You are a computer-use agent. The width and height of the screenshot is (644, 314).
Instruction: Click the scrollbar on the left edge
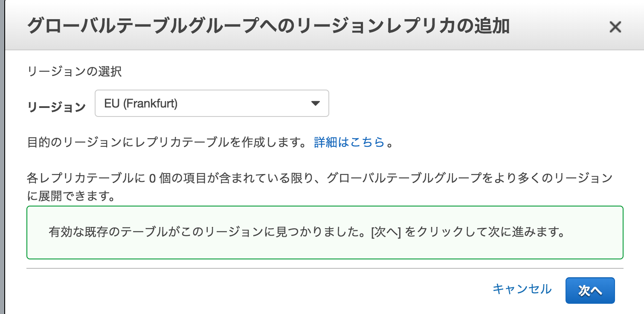2,171
